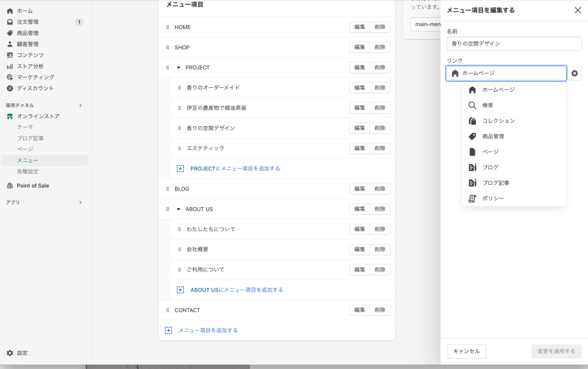Image resolution: width=588 pixels, height=369 pixels.
Task: Select ページ from the link dropdown
Action: 514,152
